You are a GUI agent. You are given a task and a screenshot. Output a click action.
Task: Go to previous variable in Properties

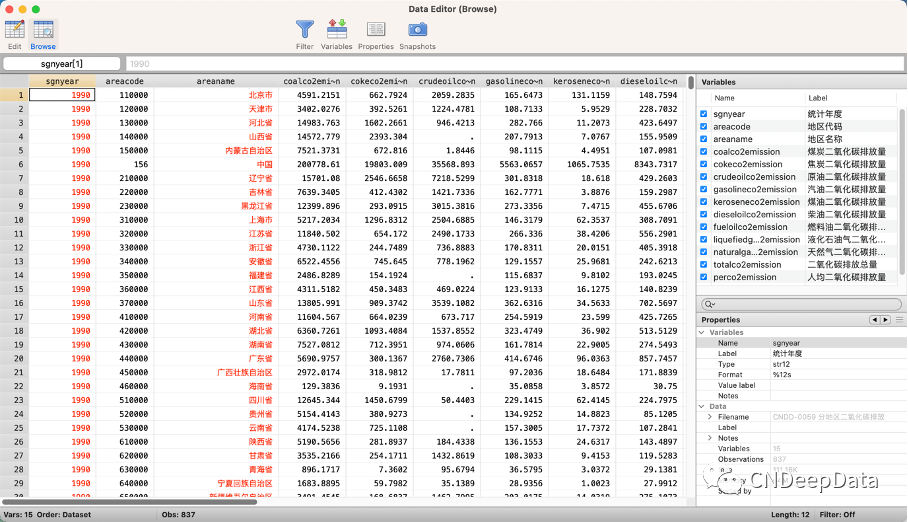coord(874,320)
